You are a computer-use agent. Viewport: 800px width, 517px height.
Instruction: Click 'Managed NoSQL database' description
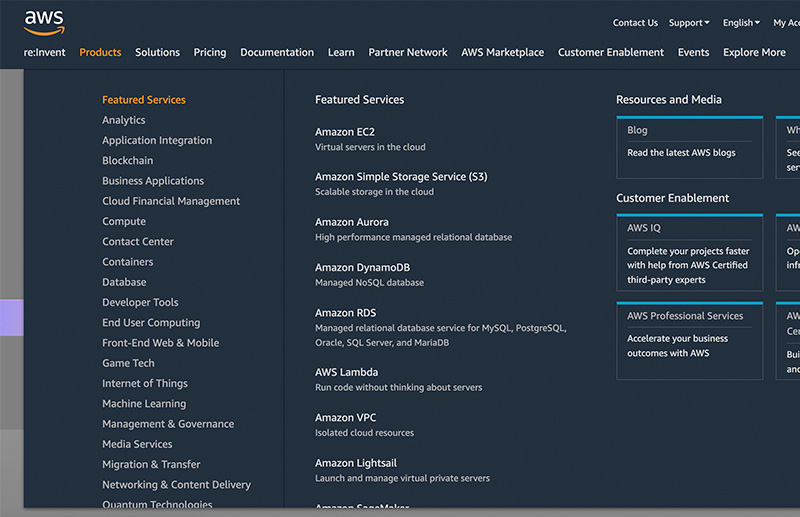(369, 283)
